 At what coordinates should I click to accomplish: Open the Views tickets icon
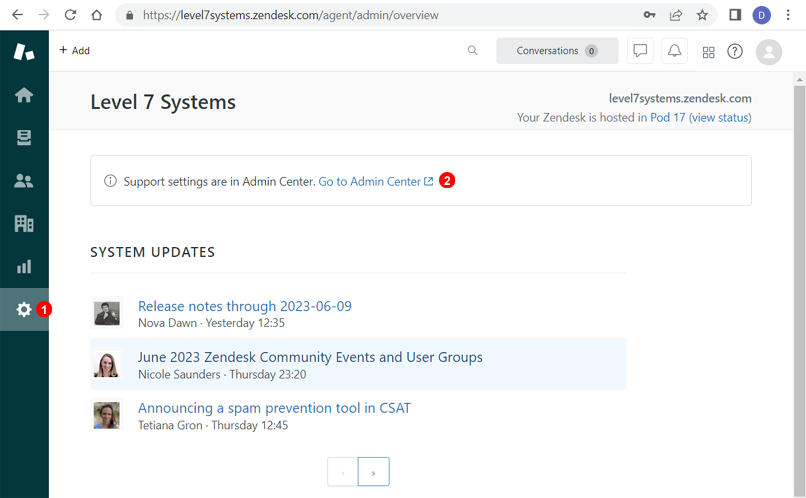click(x=24, y=137)
